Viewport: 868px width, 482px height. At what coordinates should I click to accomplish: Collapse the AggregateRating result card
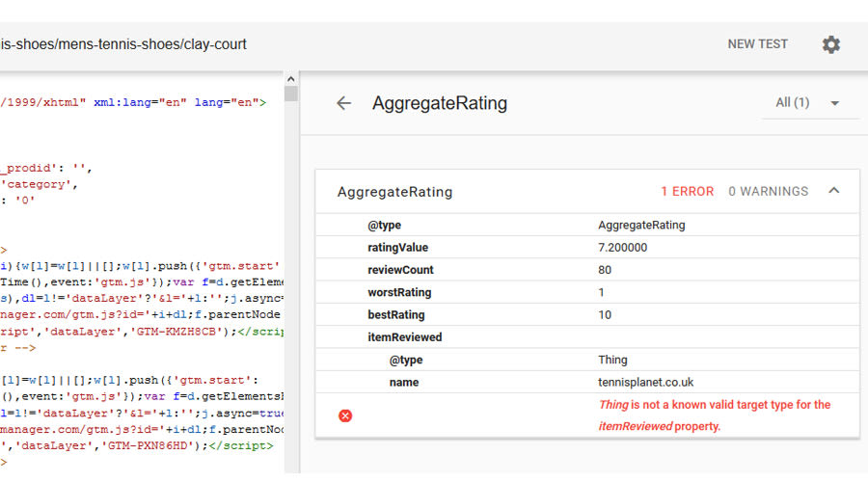tap(833, 191)
